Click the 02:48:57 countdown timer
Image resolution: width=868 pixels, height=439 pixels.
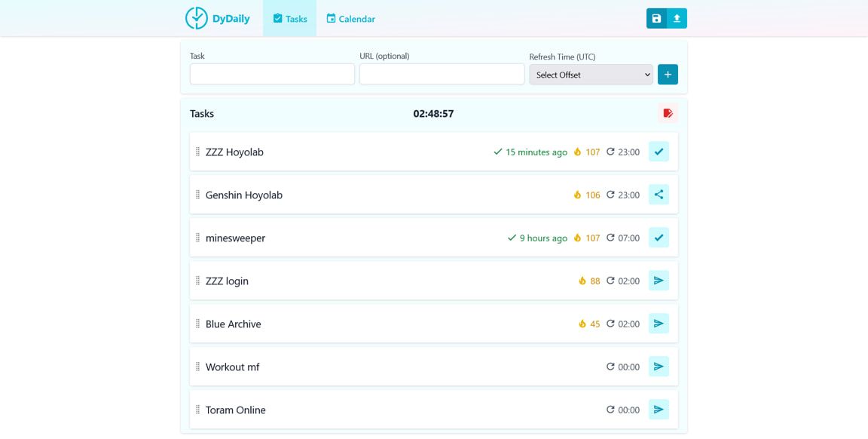click(433, 114)
